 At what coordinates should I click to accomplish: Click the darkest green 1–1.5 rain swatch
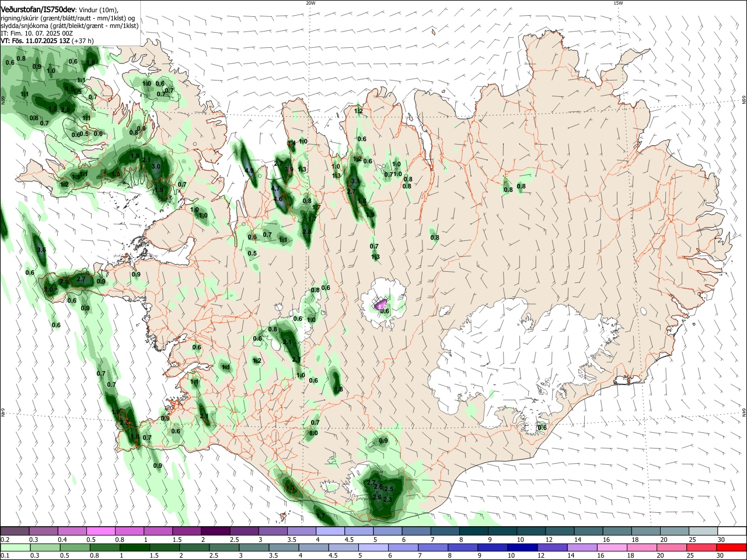coord(135,547)
